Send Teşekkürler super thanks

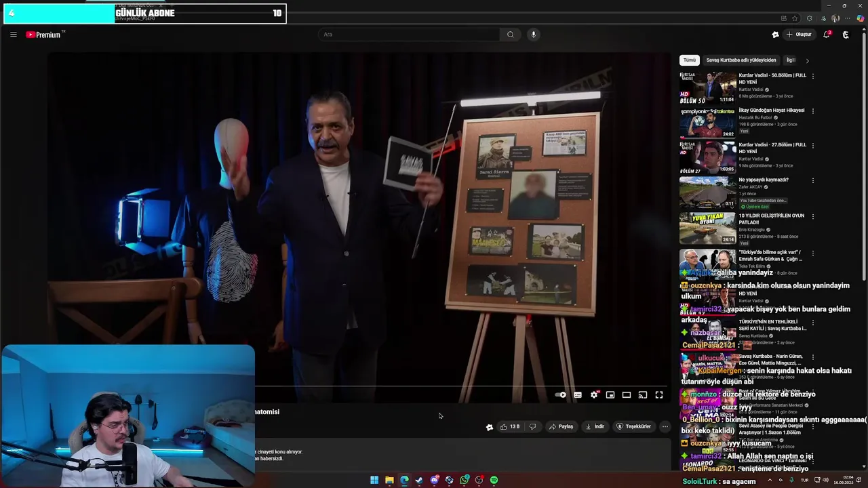633,426
